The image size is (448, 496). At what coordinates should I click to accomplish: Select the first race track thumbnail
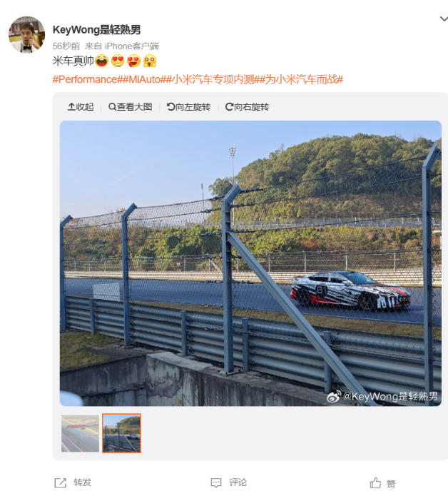pyautogui.click(x=80, y=433)
